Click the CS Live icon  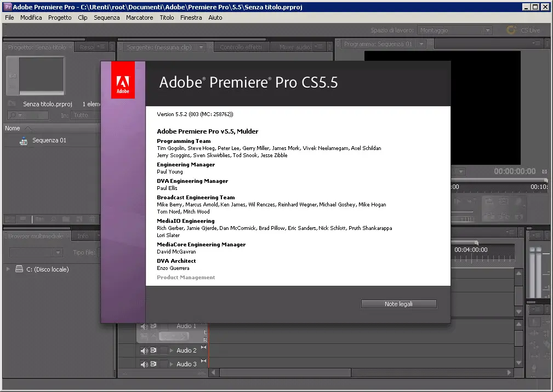tap(511, 31)
